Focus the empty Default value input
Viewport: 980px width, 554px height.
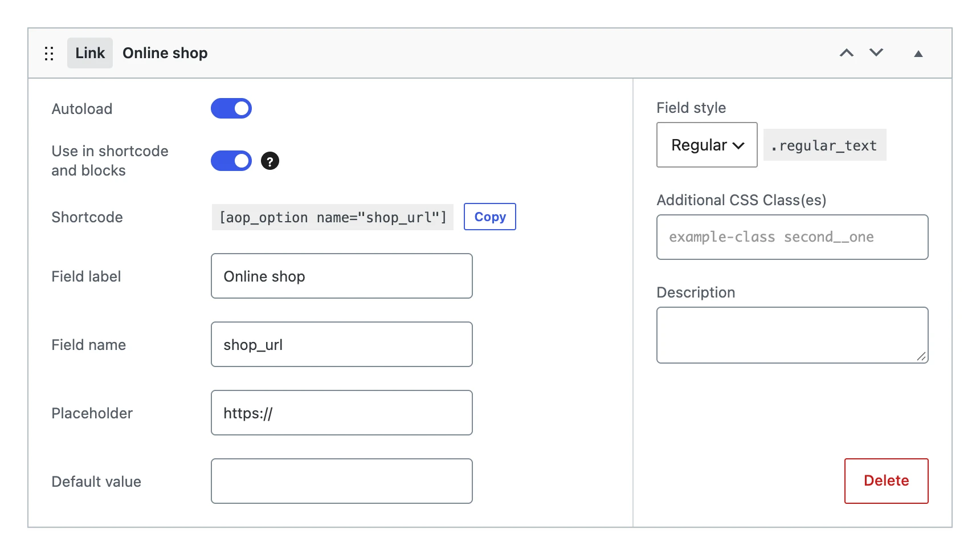(x=342, y=481)
